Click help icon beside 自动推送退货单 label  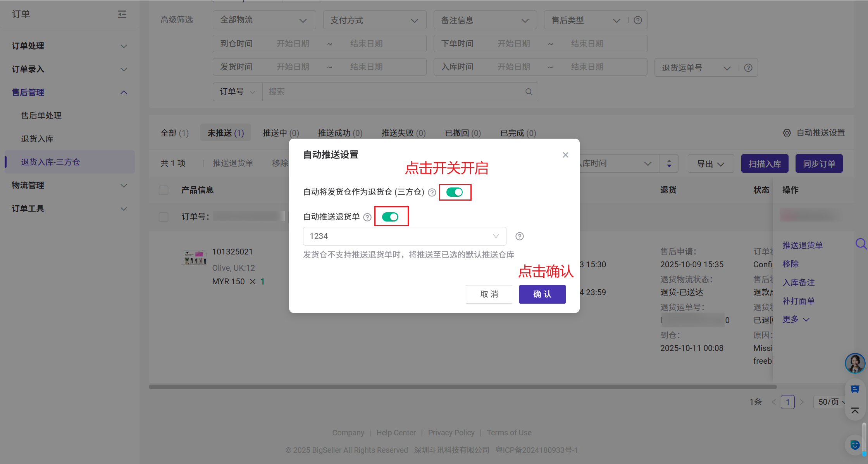(x=367, y=217)
